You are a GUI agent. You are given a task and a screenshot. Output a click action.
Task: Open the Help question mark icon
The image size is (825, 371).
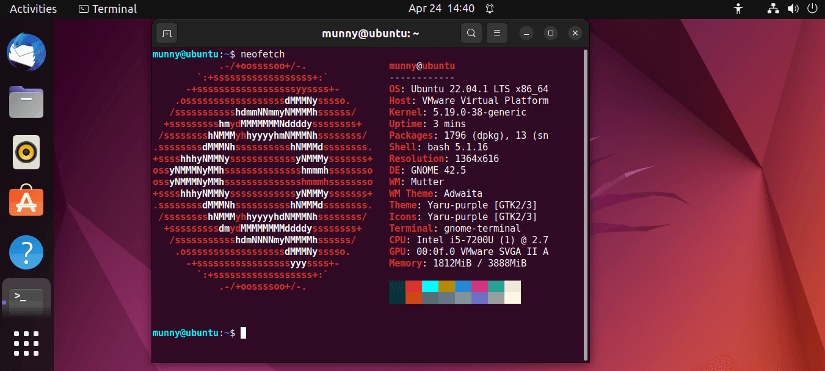26,252
